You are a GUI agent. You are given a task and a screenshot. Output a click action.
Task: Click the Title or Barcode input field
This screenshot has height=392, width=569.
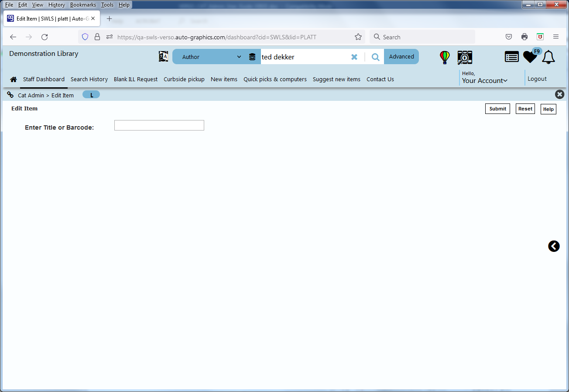(x=159, y=125)
